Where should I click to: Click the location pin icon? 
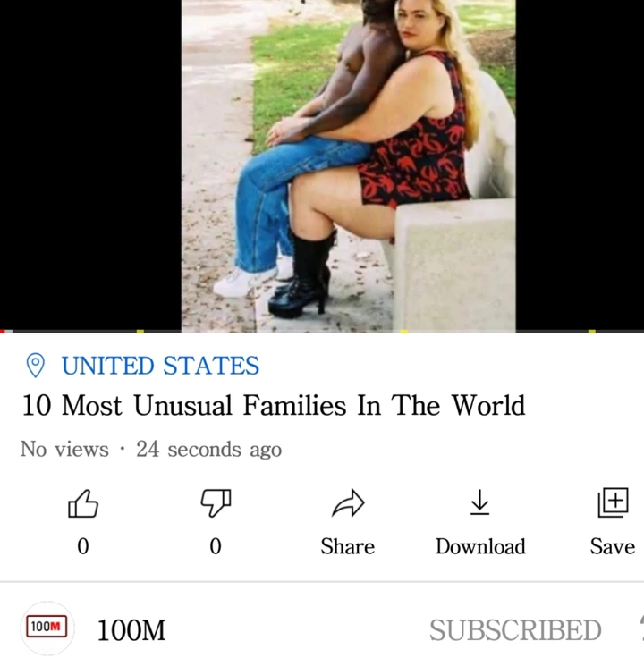(35, 365)
